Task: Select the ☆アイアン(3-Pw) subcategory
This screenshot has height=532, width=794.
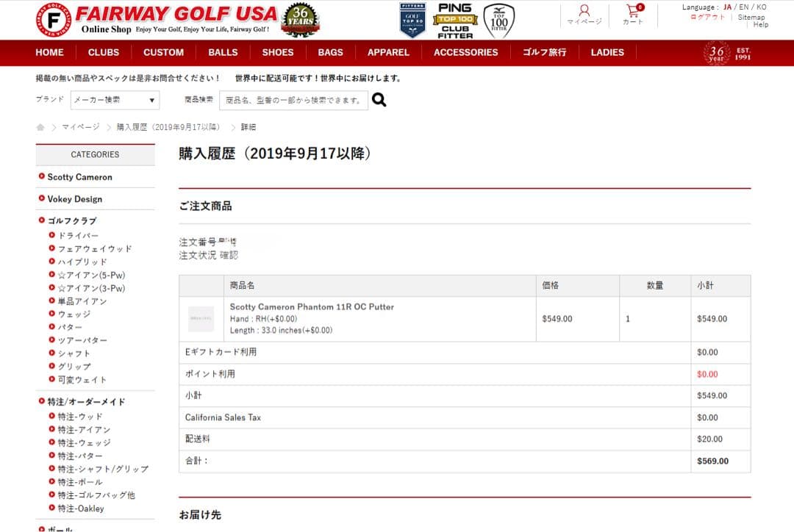Action: coord(91,288)
